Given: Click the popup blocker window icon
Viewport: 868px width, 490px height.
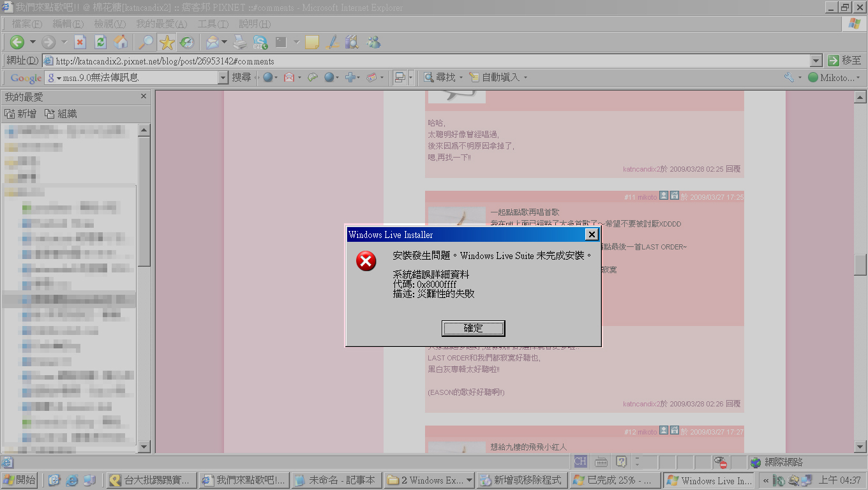Looking at the screenshot, I should pyautogui.click(x=400, y=77).
